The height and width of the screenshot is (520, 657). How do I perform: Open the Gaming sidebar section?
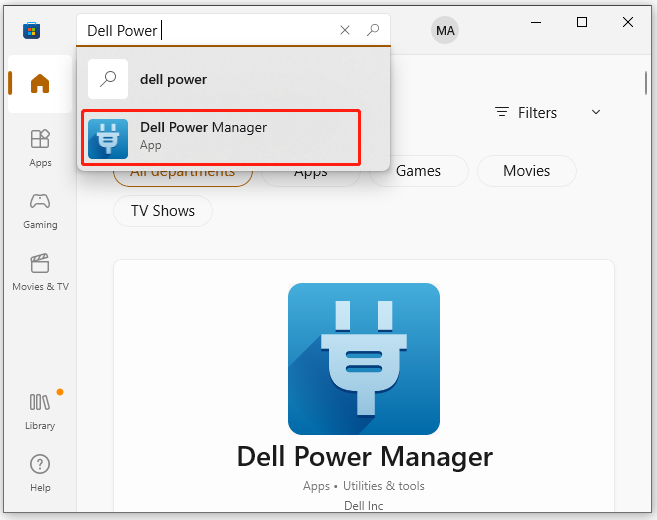click(x=40, y=211)
